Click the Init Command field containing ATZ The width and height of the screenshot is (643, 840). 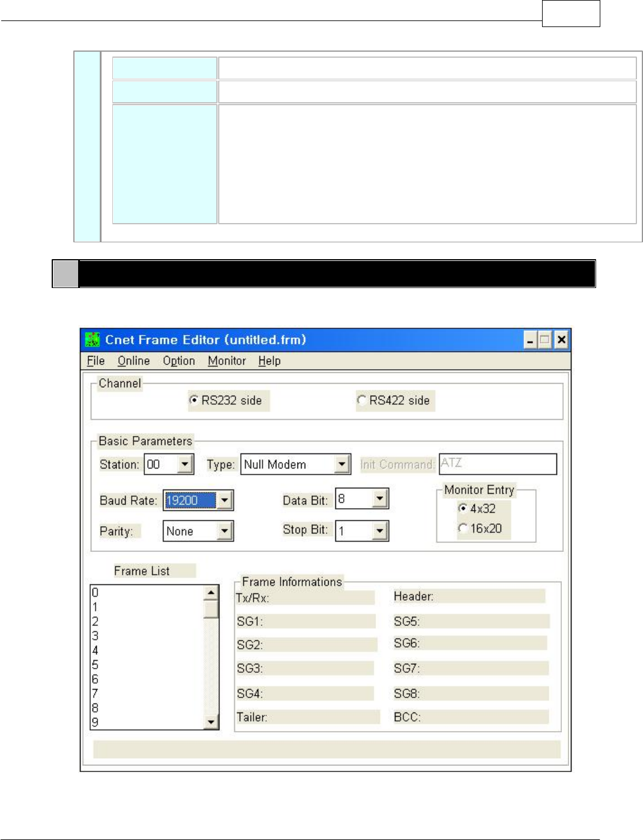(498, 464)
